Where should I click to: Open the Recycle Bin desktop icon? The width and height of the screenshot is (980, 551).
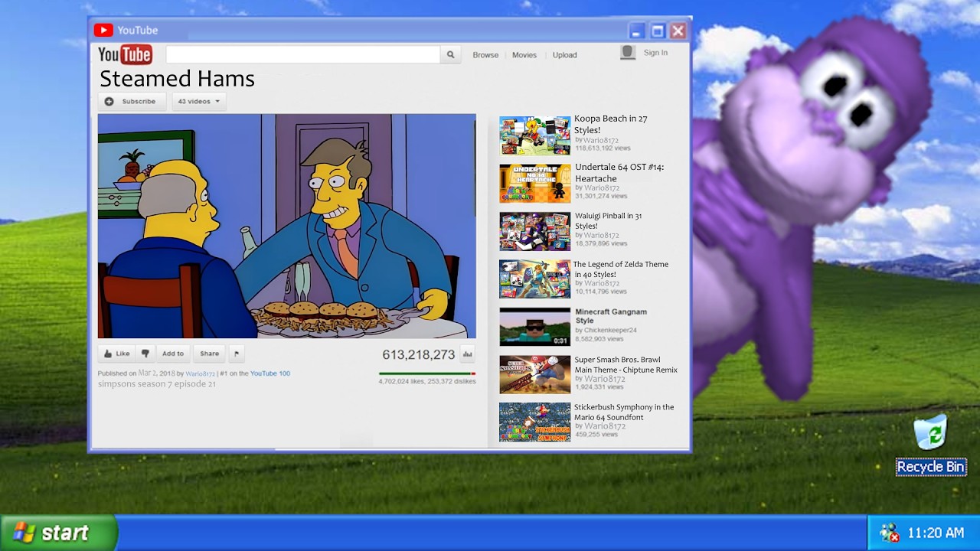pos(931,445)
